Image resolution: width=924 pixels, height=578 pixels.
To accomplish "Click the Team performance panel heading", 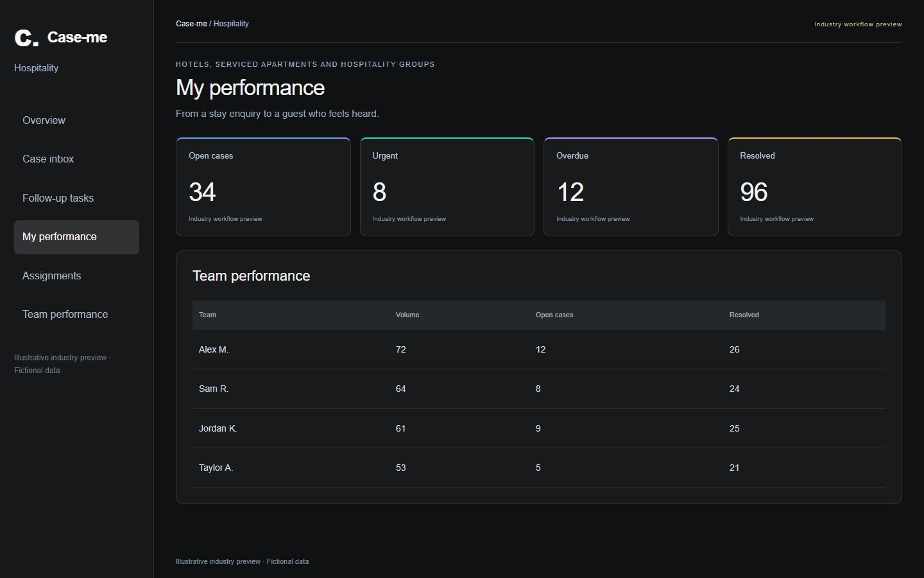I will pyautogui.click(x=252, y=276).
